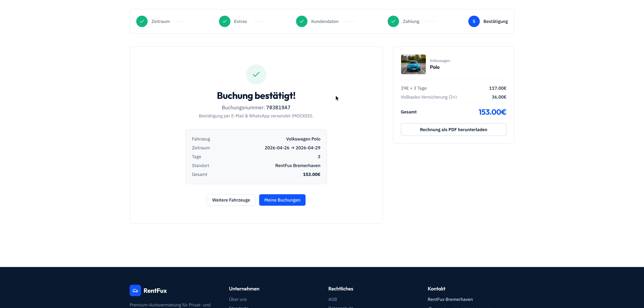Screen dimensions: 644x308
Task: Click the blue step 5 circle
Action: pyautogui.click(x=474, y=22)
